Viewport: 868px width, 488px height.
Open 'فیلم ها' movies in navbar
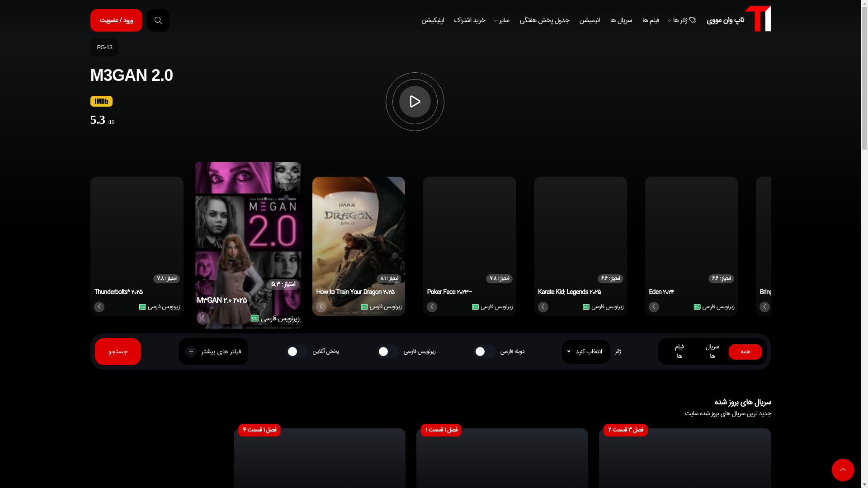651,20
